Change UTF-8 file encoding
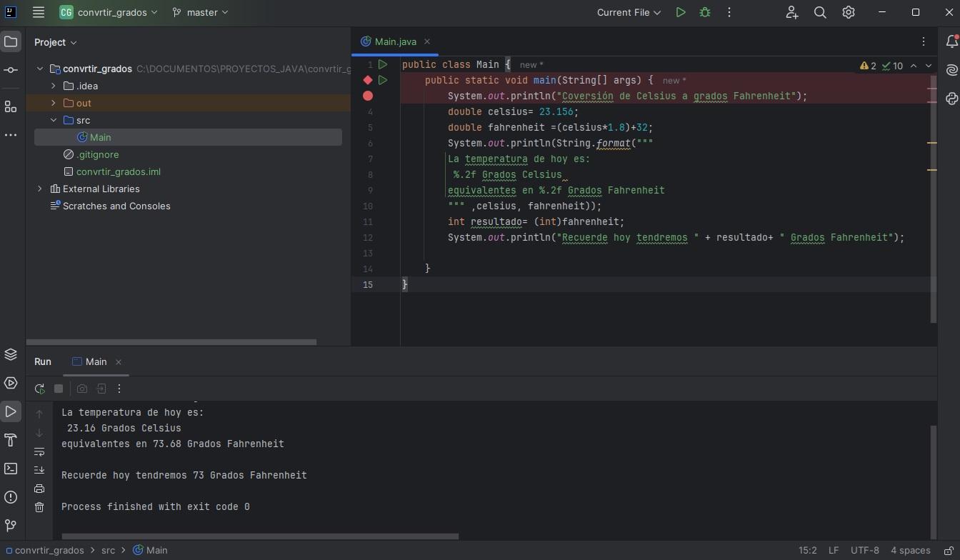The height and width of the screenshot is (560, 960). (x=864, y=550)
